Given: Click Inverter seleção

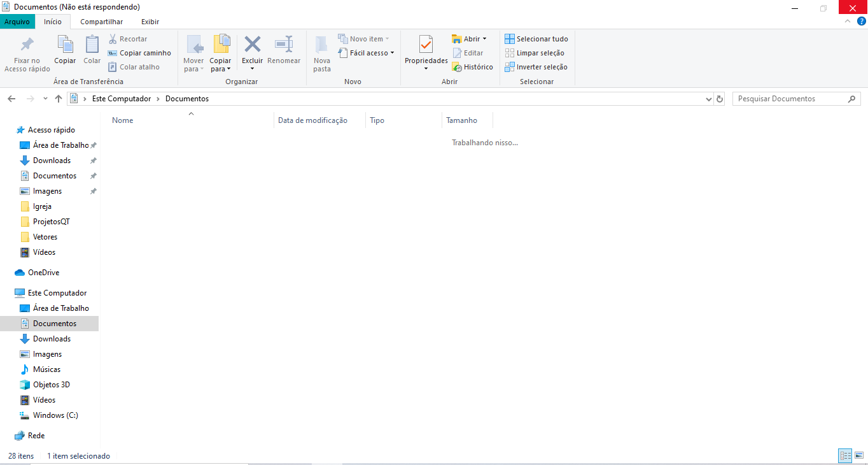Looking at the screenshot, I should click(536, 67).
